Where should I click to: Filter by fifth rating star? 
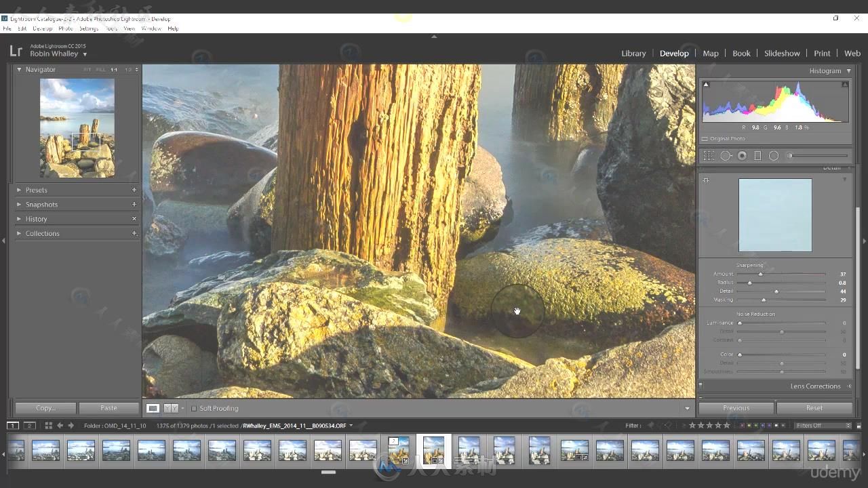click(x=727, y=426)
